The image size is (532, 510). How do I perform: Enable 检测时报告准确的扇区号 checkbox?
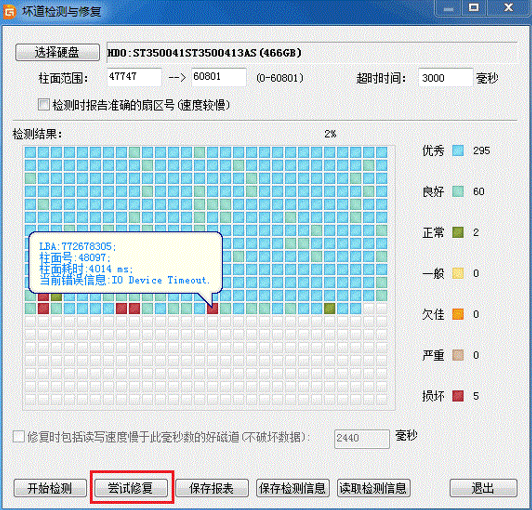point(44,105)
